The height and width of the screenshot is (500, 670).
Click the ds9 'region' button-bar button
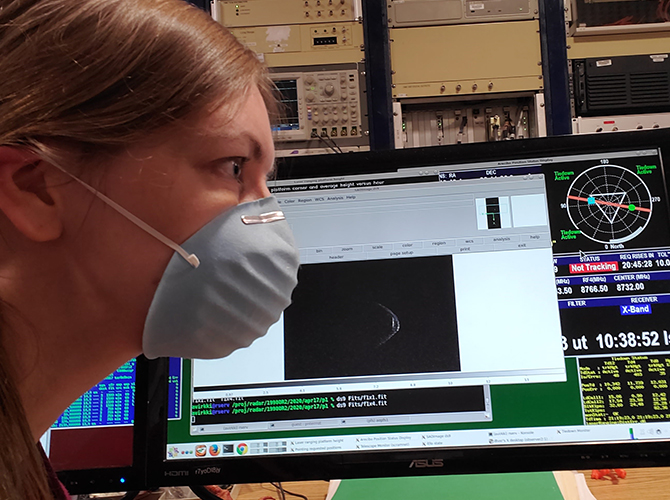(x=438, y=243)
